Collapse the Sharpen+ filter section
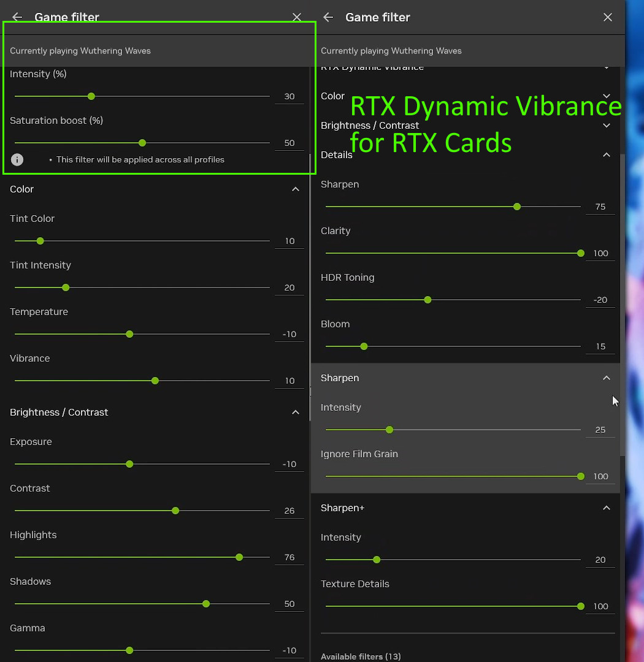The image size is (644, 662). tap(607, 508)
